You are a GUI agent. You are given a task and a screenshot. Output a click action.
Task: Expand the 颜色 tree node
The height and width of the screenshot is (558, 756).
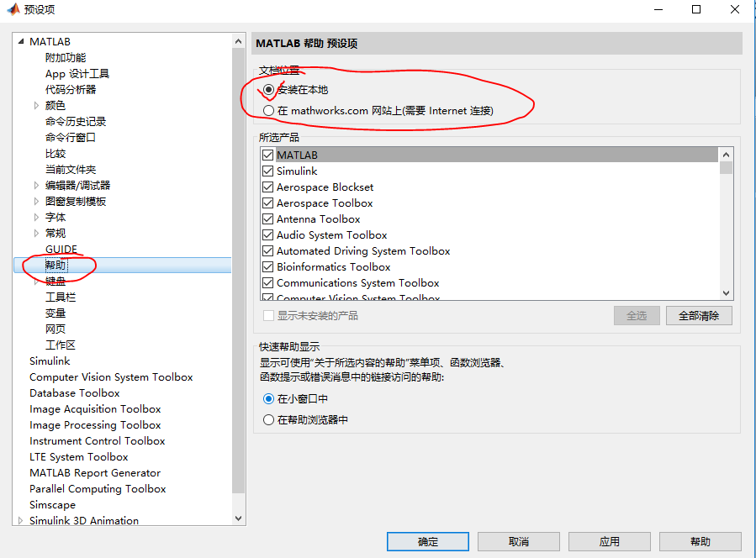(x=36, y=106)
